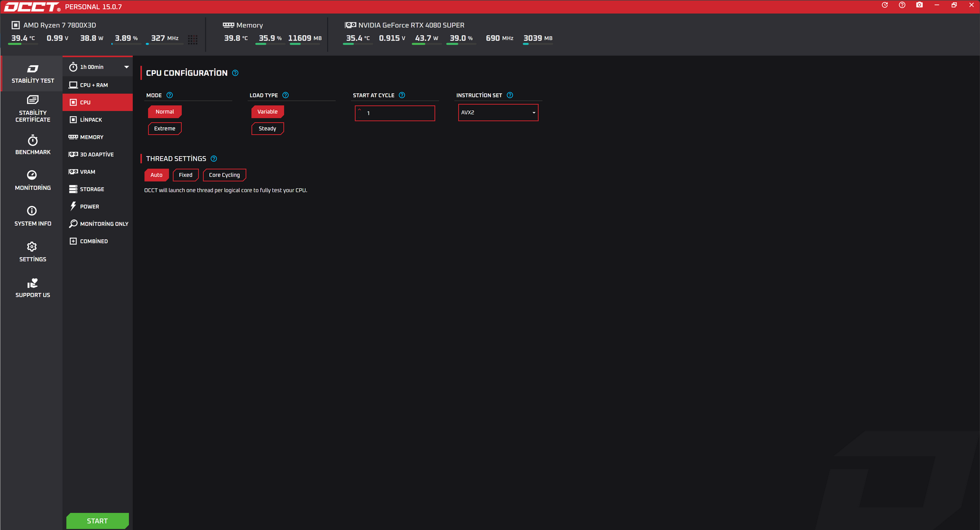This screenshot has height=530, width=980.
Task: Select the CPU + RAM test
Action: click(x=98, y=85)
